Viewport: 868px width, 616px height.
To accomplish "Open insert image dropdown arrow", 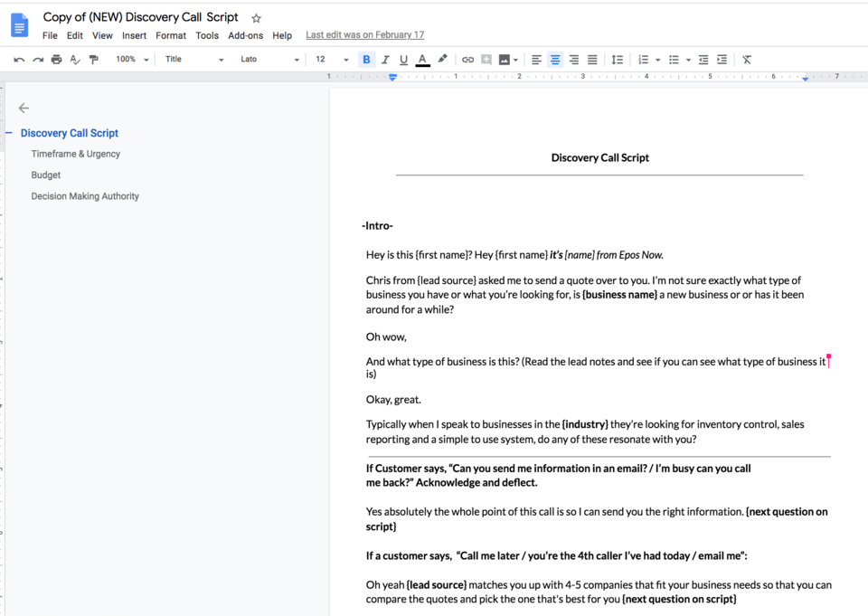I will pos(515,60).
